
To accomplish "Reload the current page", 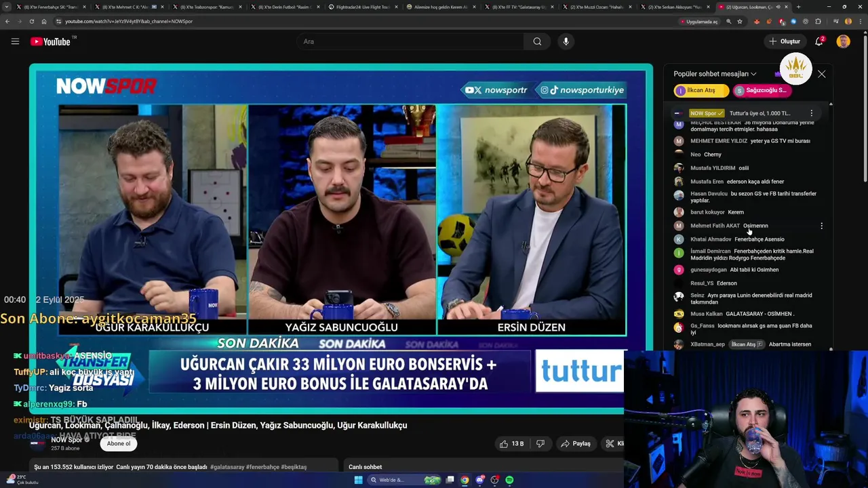I will click(x=32, y=21).
